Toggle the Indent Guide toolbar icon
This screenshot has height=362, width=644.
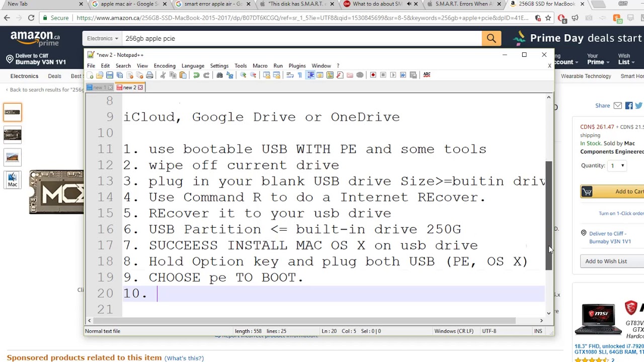coord(310,75)
